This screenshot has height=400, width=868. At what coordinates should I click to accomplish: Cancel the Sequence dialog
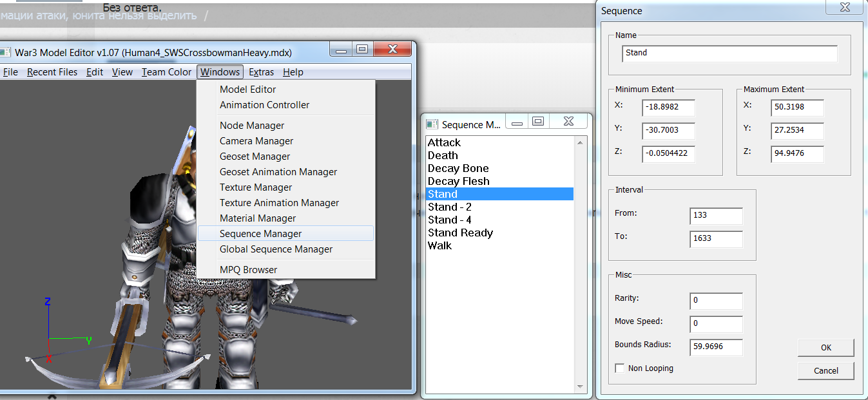tap(826, 371)
